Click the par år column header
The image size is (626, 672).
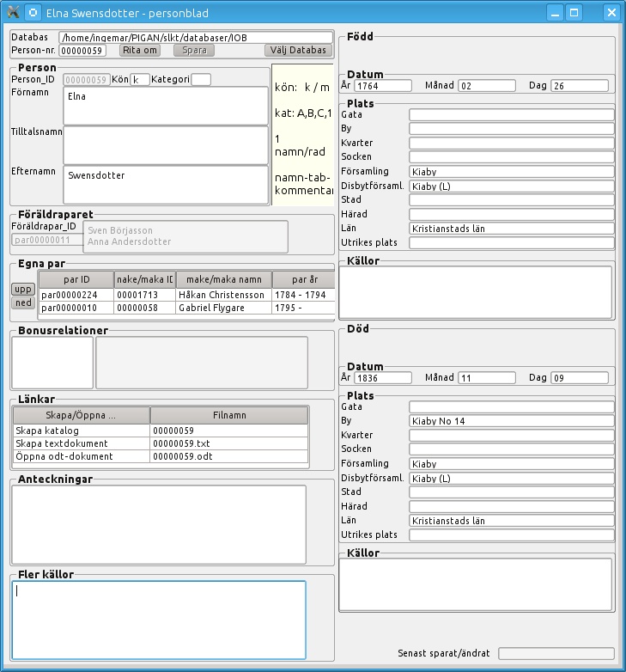[x=304, y=279]
